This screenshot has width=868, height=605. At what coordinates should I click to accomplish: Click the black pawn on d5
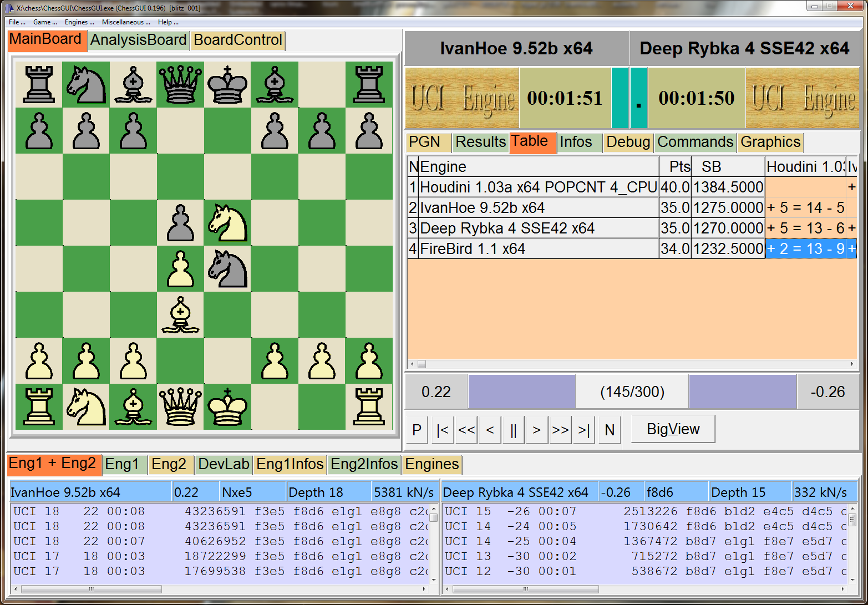coord(180,222)
